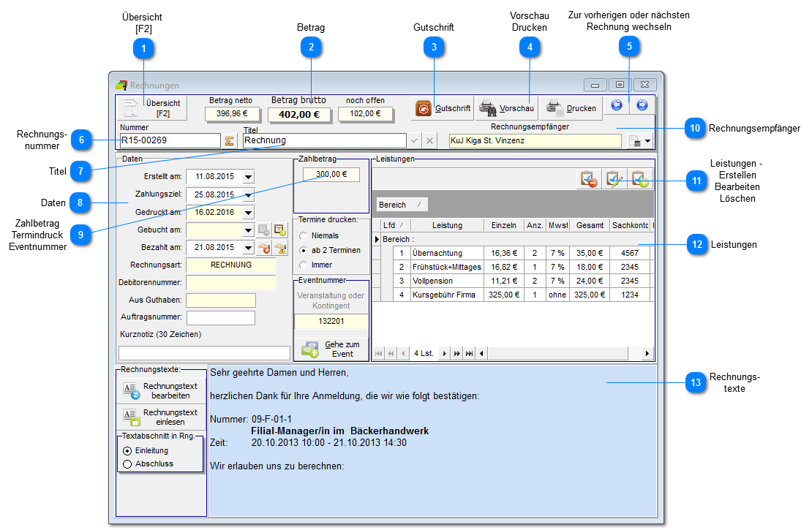This screenshot has height=530, width=812.
Task: Add a new Leistung via green-plus icon
Action: click(x=640, y=179)
